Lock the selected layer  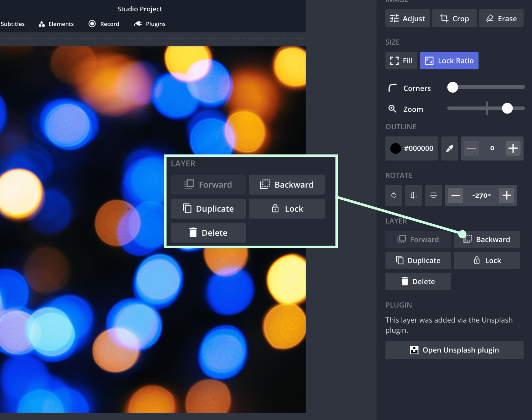[487, 260]
